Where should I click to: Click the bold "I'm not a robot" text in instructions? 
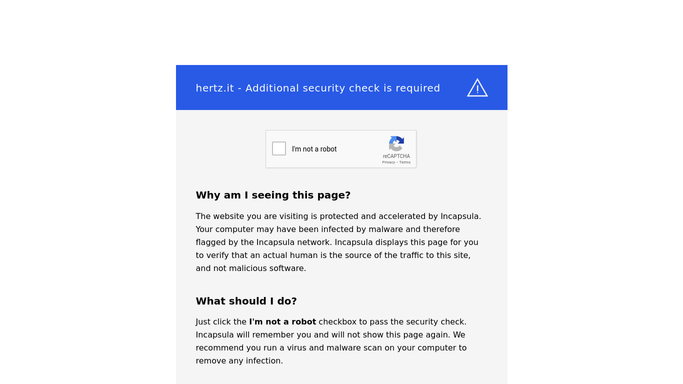(x=282, y=322)
